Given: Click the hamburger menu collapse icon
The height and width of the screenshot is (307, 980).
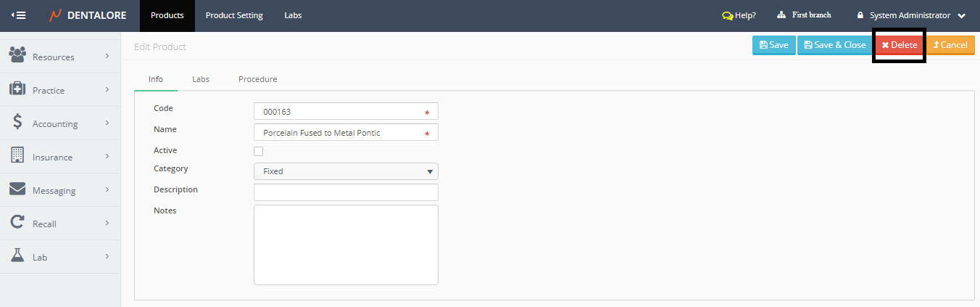Looking at the screenshot, I should tap(19, 15).
